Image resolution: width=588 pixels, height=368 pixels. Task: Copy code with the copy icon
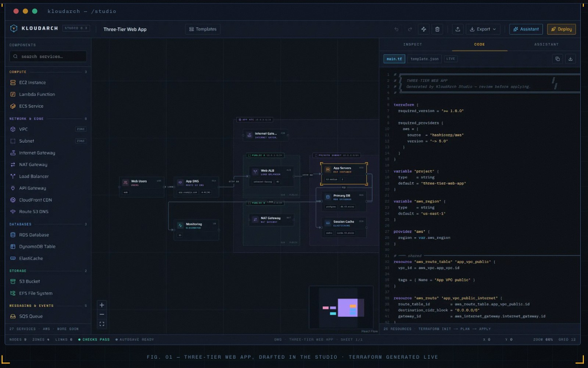(x=557, y=59)
